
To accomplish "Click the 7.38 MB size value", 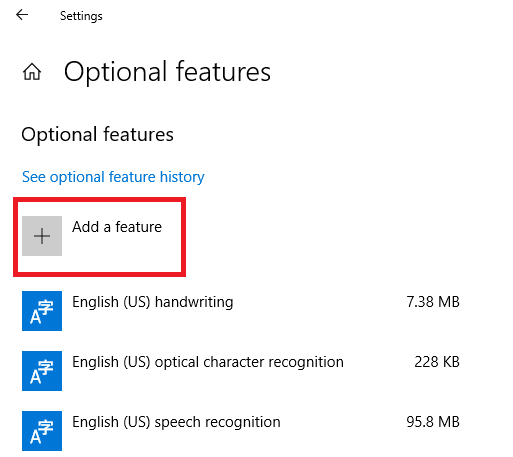I will tap(433, 302).
